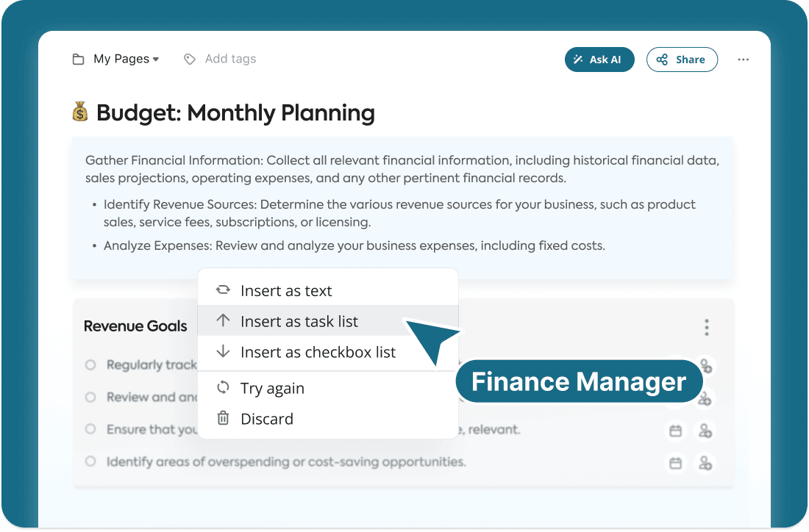Click assignee icon for overspending task
Viewport: 809px width, 532px height.
(x=705, y=463)
